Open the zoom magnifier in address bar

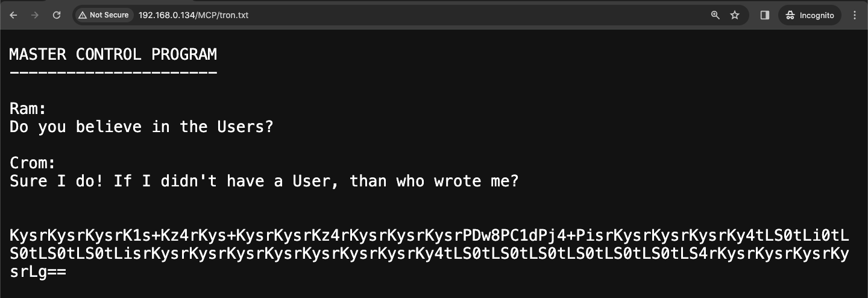pyautogui.click(x=715, y=15)
